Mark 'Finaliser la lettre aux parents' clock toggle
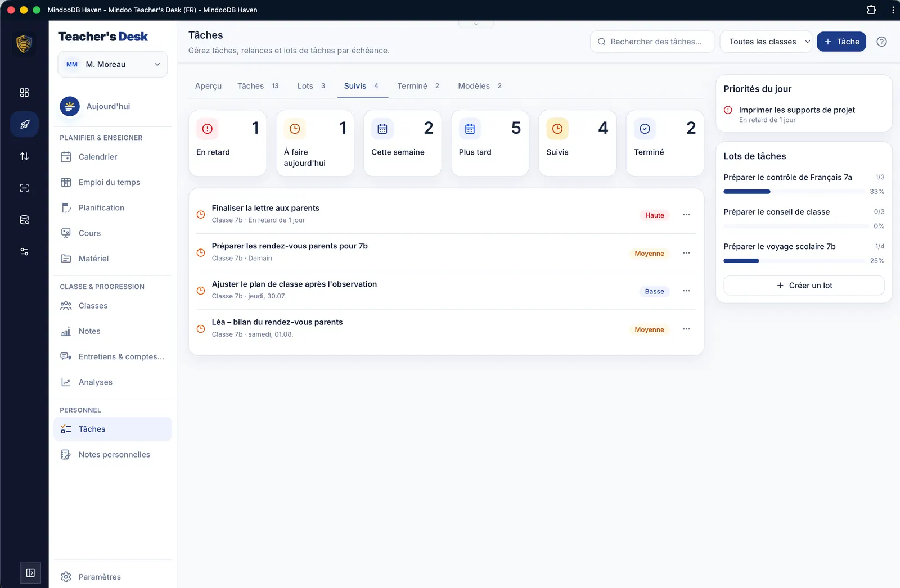The width and height of the screenshot is (900, 588). [x=200, y=214]
